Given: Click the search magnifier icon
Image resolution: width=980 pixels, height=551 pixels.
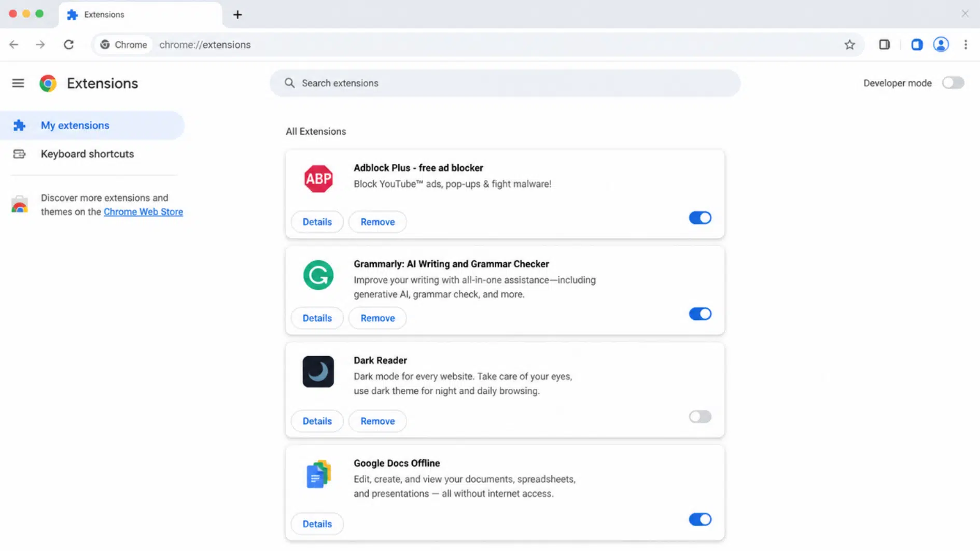Looking at the screenshot, I should tap(289, 83).
